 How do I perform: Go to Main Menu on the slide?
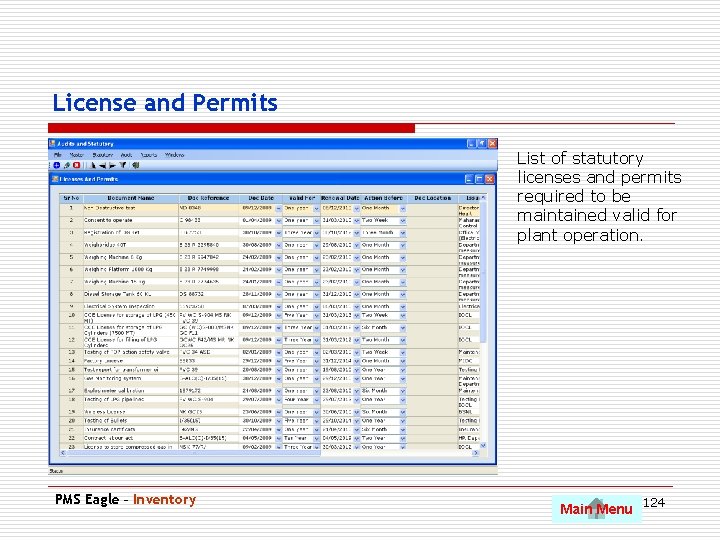[596, 509]
